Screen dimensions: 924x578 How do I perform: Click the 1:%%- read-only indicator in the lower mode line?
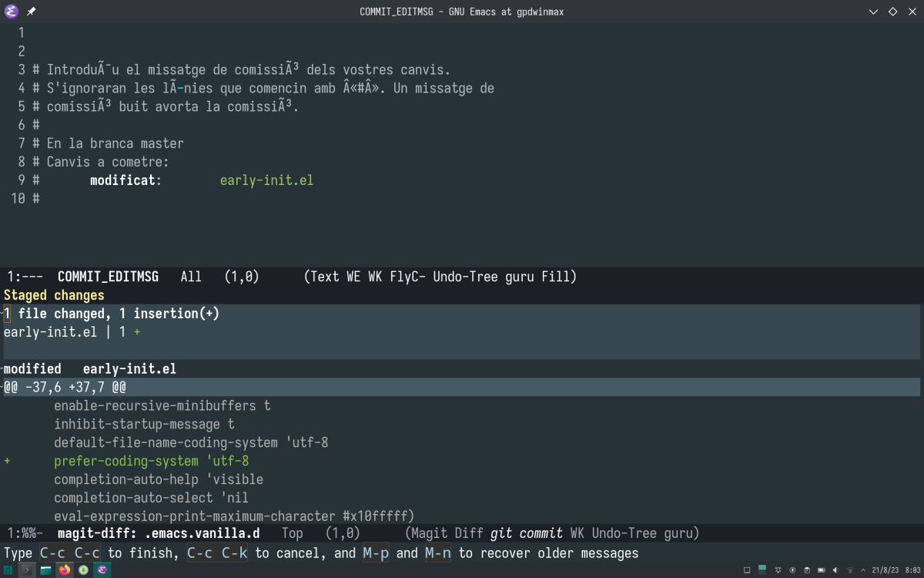25,533
